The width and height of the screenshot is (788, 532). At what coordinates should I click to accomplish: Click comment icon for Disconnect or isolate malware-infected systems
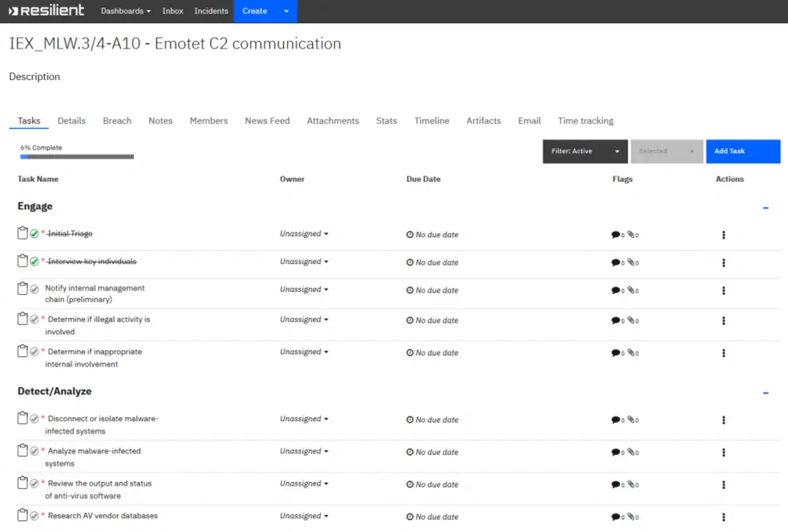616,420
